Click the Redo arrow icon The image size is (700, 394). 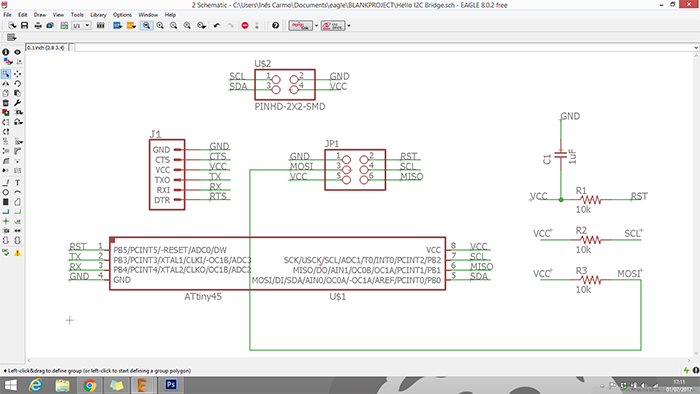[x=230, y=25]
